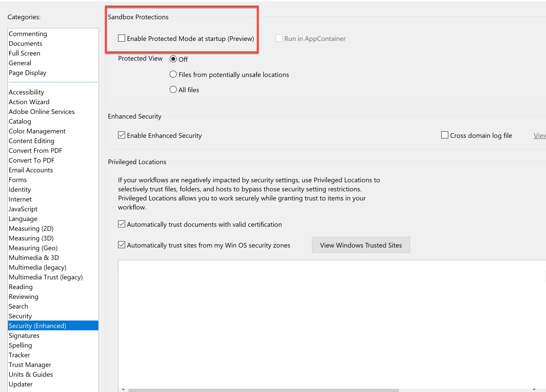Switch to Trust Manager category

point(30,365)
